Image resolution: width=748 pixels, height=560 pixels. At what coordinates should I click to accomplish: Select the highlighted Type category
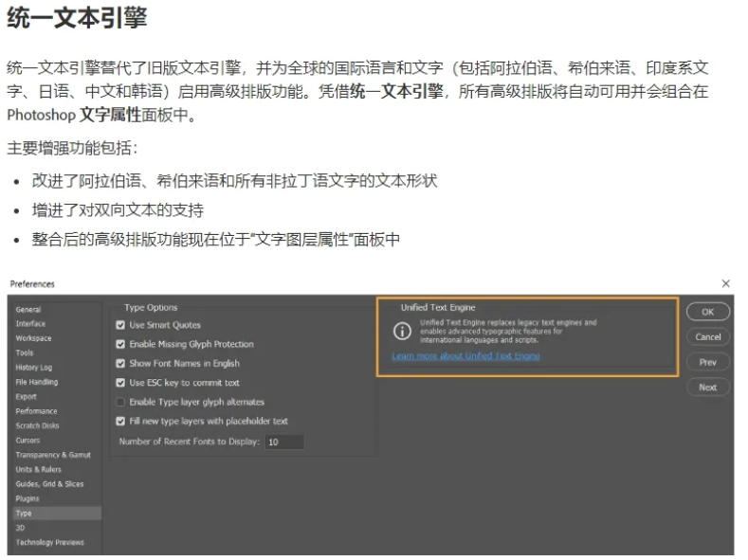[x=56, y=514]
